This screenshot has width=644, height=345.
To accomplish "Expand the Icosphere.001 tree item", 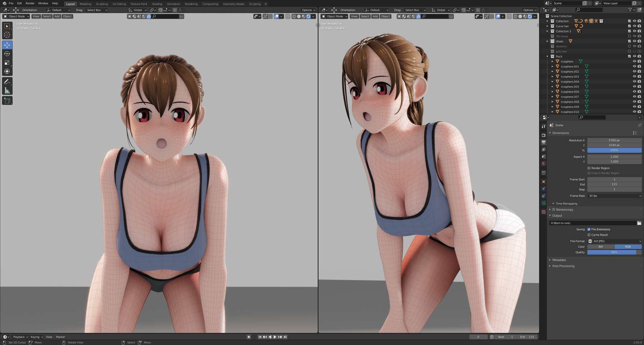I will [x=553, y=66].
